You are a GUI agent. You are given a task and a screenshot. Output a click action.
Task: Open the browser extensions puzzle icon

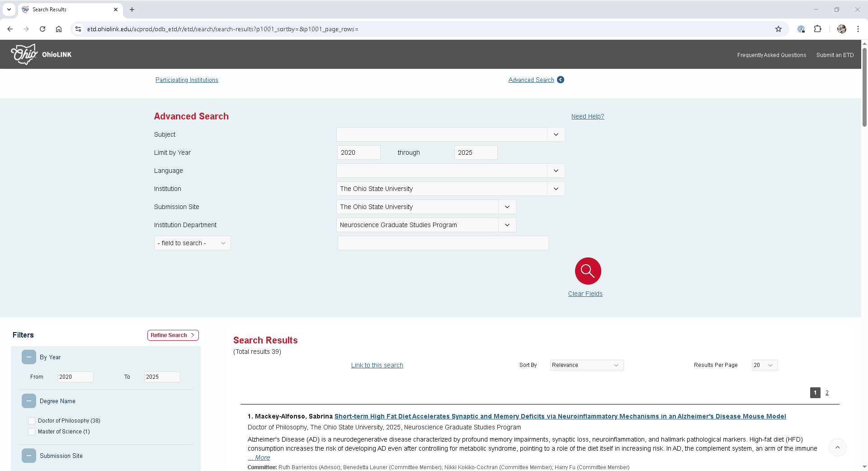[x=818, y=29]
